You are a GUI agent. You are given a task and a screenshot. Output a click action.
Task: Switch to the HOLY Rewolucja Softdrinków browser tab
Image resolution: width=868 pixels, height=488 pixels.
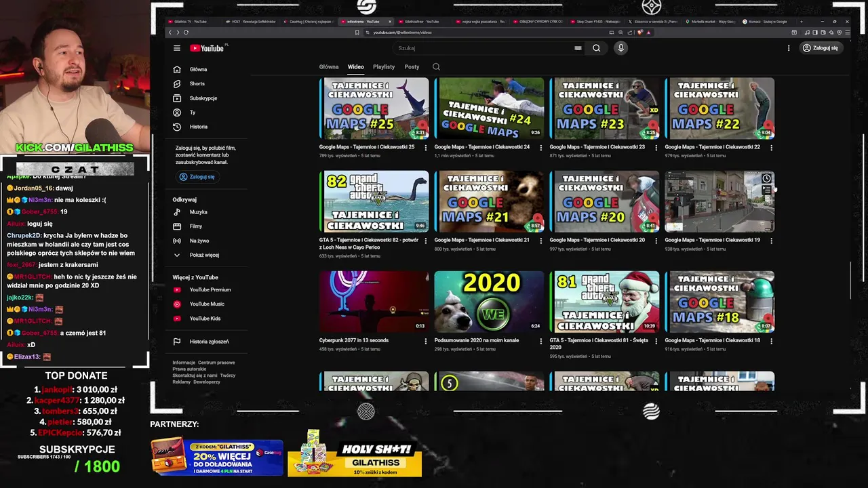click(251, 21)
